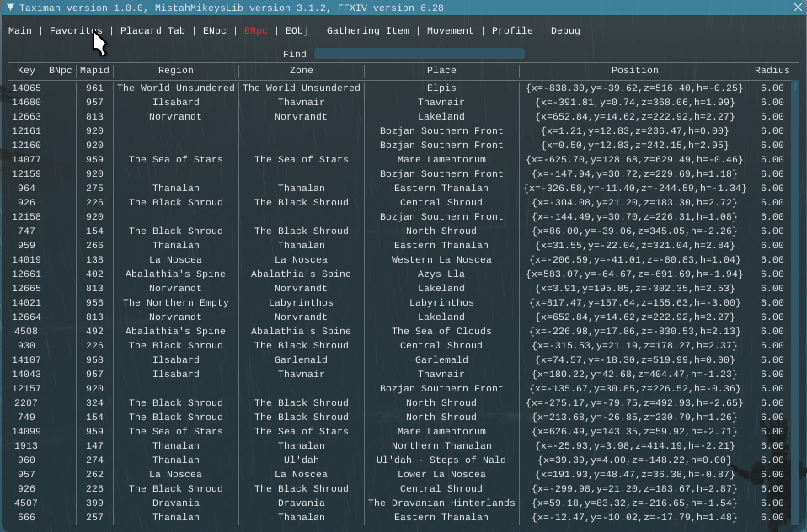Click the Find search field
Screen dimensions: 807x532
tap(419, 54)
